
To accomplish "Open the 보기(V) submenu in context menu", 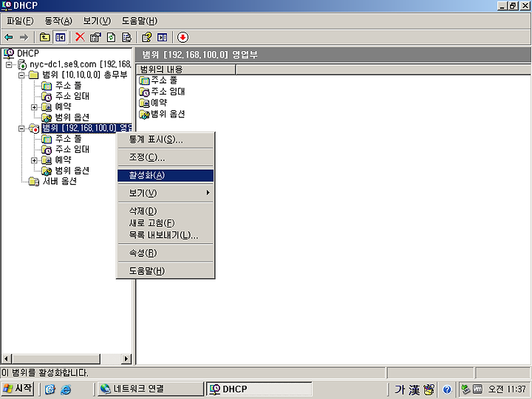I will 166,193.
